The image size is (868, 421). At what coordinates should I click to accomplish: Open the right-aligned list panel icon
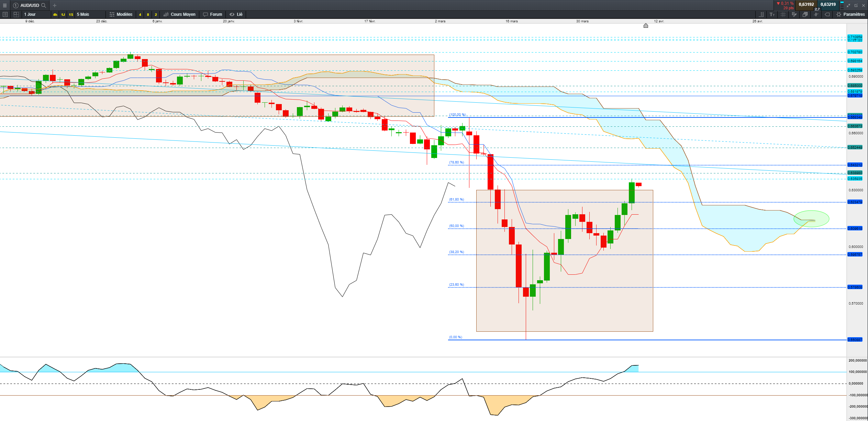pos(761,14)
